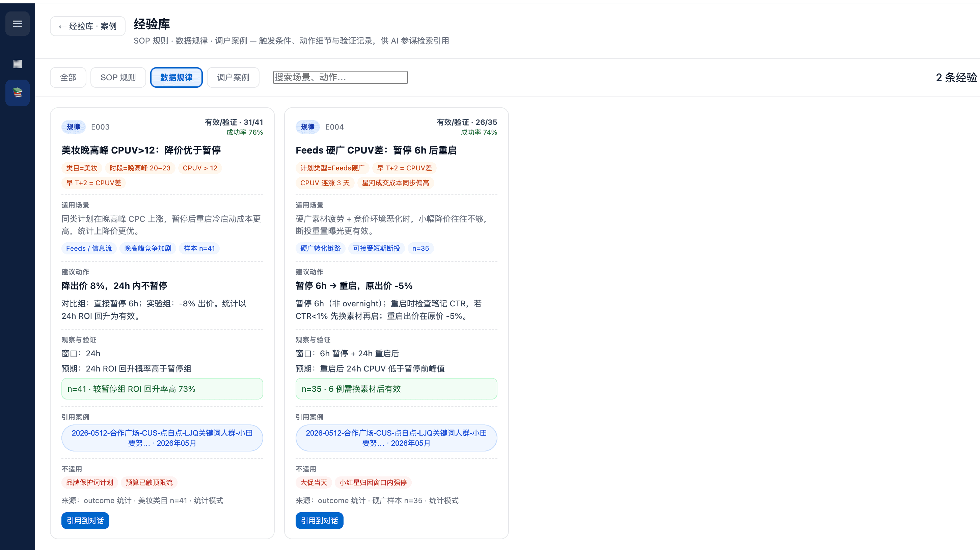Click the 降出价 8%，24h 内不暂停 heading
This screenshot has width=980, height=550.
click(x=114, y=286)
